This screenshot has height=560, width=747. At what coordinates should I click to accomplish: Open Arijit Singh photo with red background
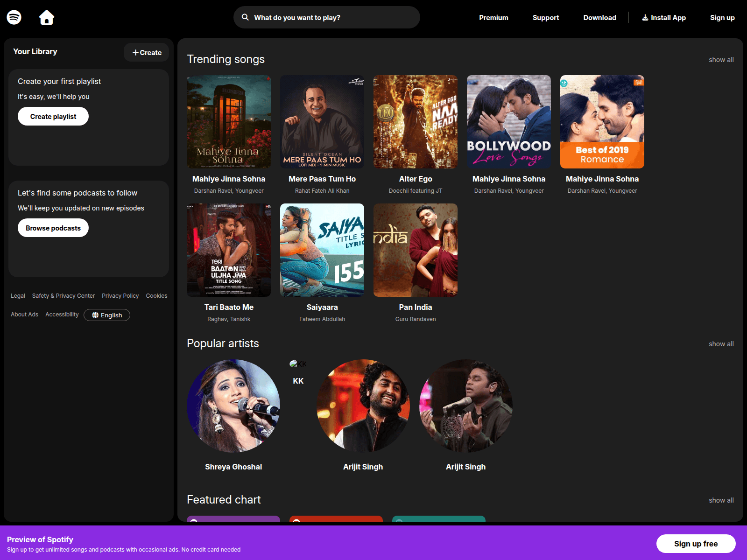point(363,406)
